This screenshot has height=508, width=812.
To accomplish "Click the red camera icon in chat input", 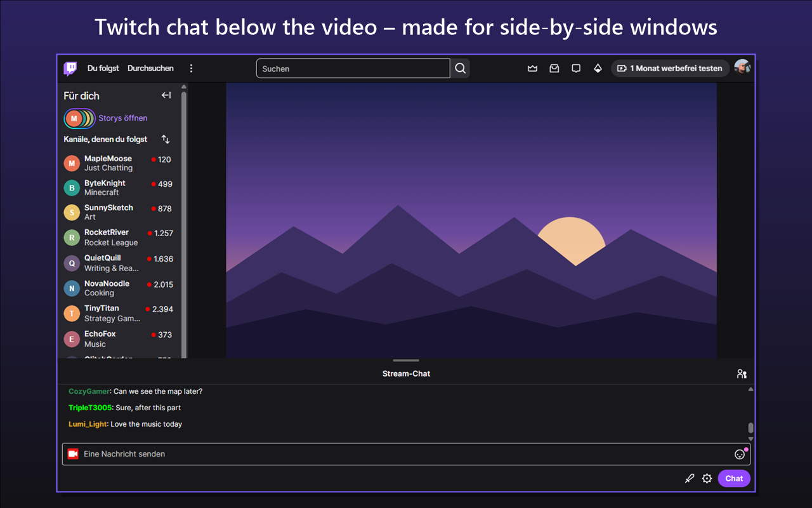I will 73,454.
